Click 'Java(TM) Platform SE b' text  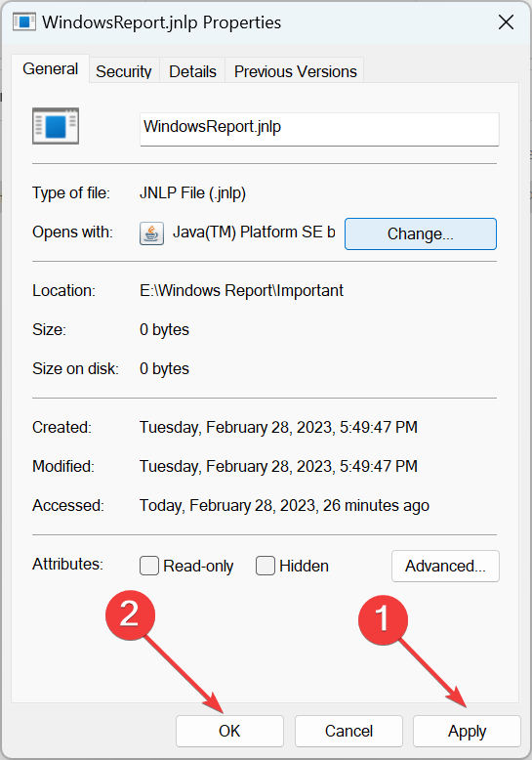point(254,232)
